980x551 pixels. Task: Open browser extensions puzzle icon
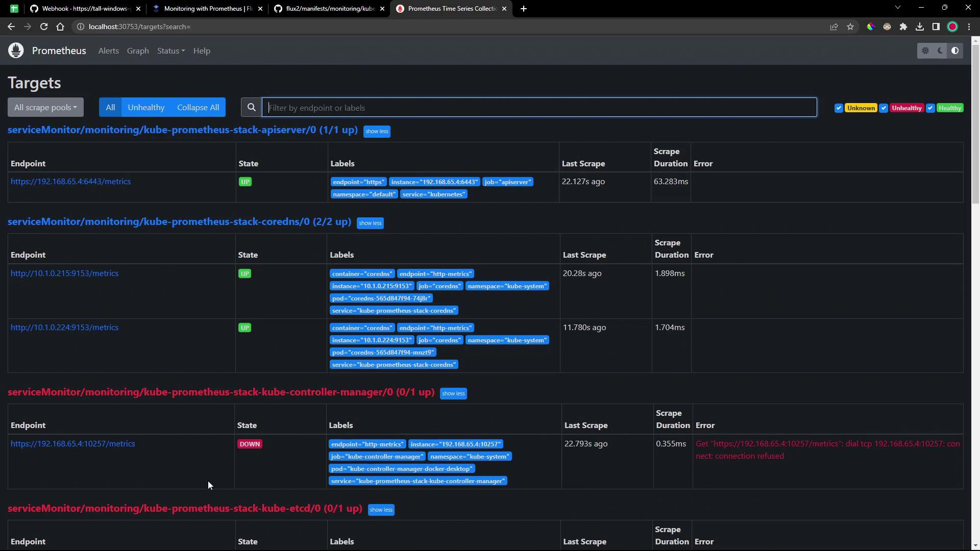[903, 27]
